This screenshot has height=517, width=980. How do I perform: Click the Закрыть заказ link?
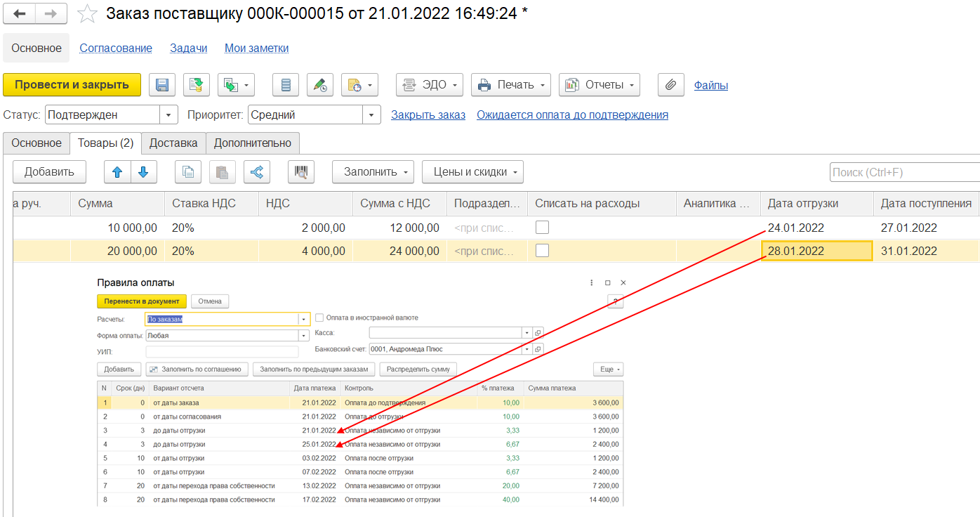click(x=428, y=115)
